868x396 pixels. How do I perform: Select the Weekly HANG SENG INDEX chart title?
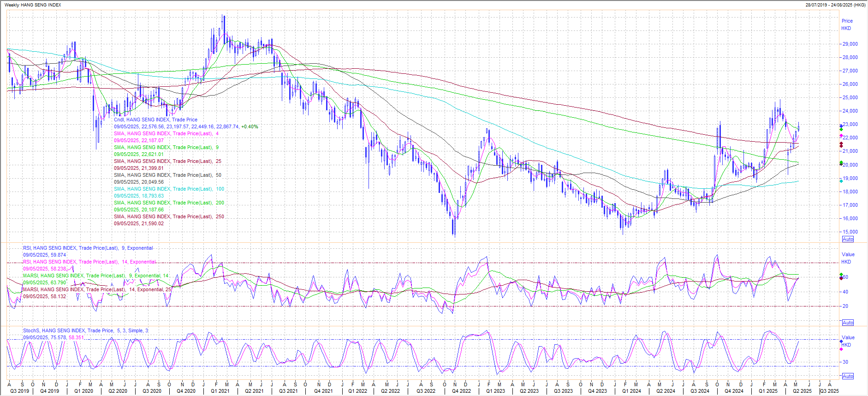click(x=33, y=5)
